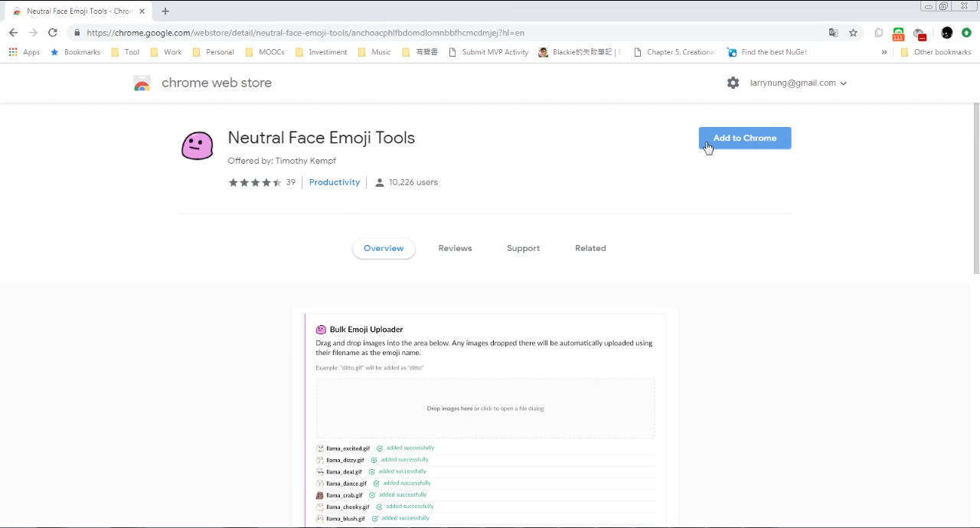
Task: Click the Bulk Emoji Uploader screenshot
Action: click(485, 417)
